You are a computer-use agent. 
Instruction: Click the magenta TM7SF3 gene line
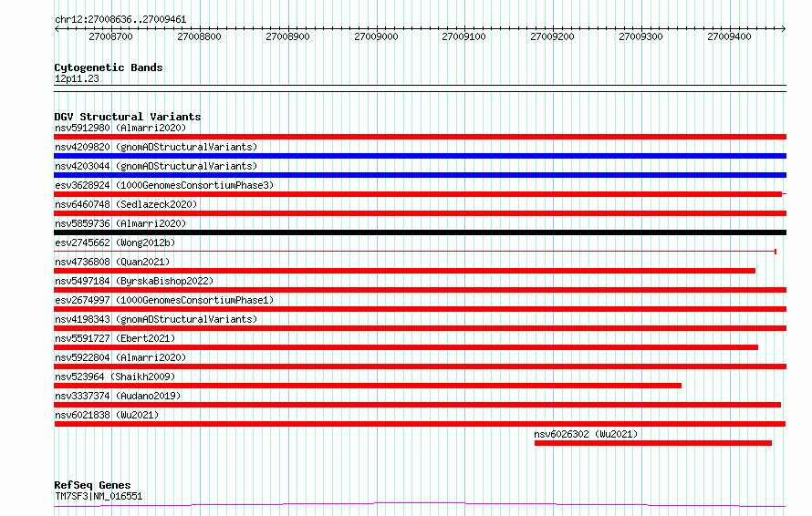pyautogui.click(x=420, y=504)
